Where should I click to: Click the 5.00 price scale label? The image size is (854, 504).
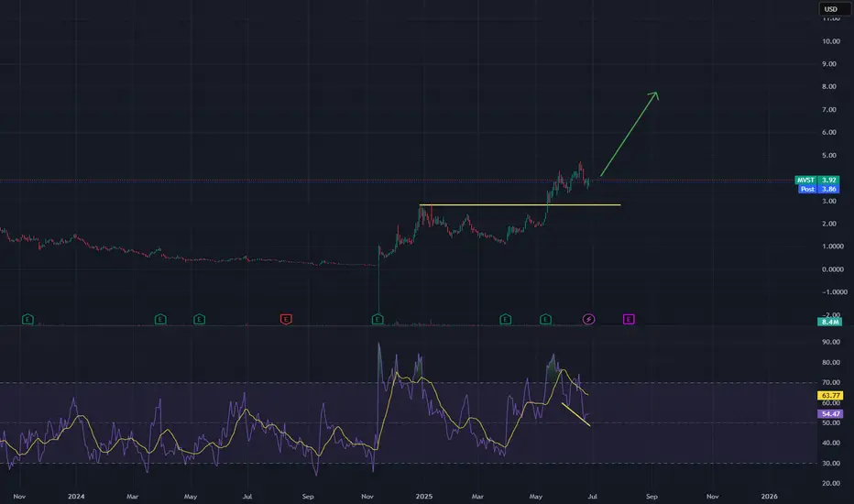(829, 155)
